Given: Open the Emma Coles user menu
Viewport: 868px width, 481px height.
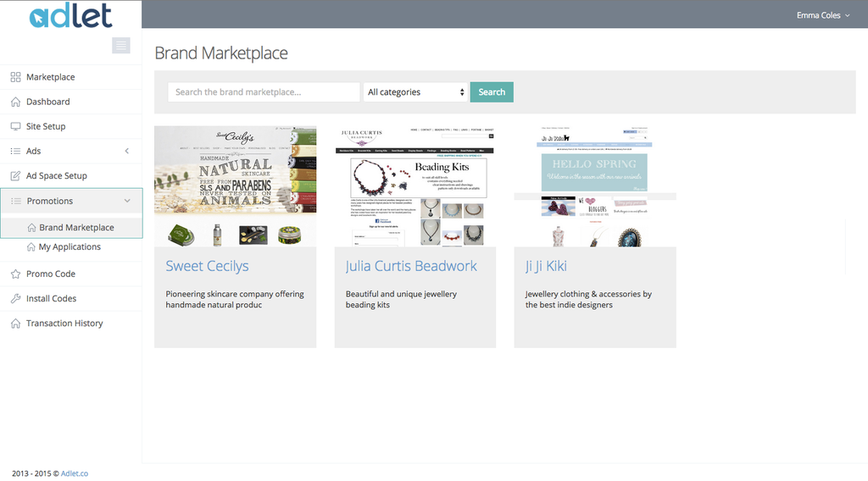Looking at the screenshot, I should (822, 15).
